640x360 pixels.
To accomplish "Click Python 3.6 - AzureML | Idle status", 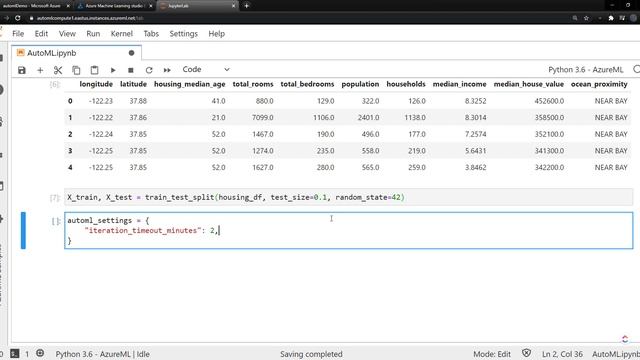I will point(102,354).
